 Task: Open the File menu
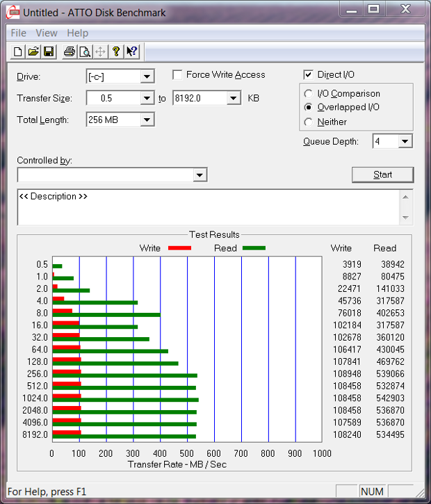[x=19, y=33]
